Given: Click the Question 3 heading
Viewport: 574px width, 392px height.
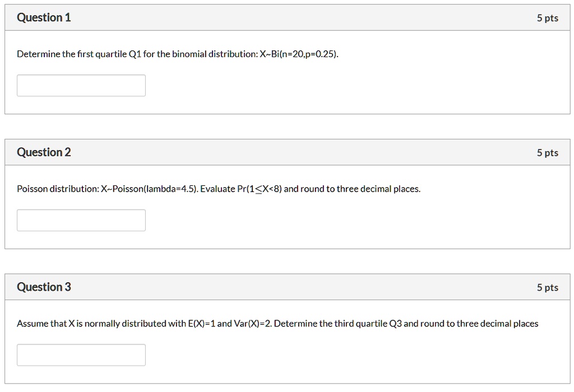Looking at the screenshot, I should coord(44,287).
